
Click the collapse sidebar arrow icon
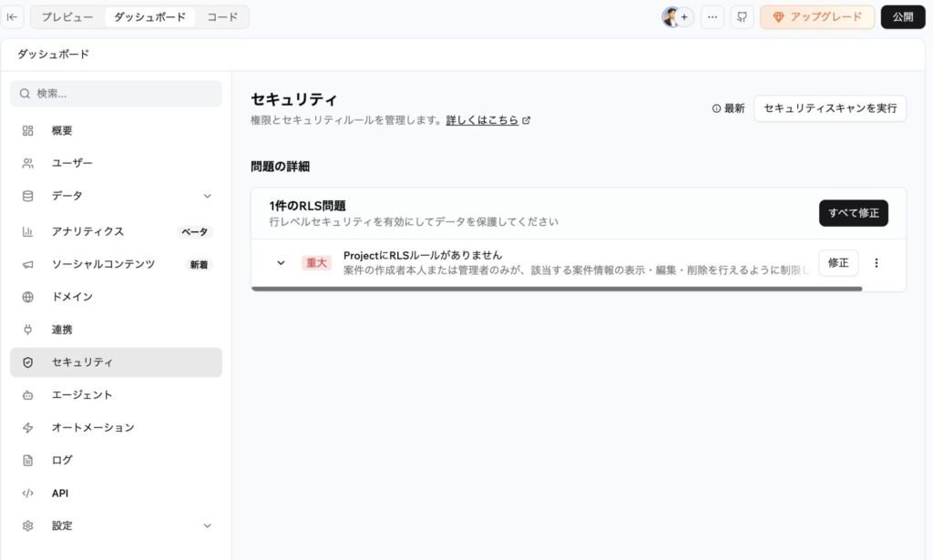(13, 17)
